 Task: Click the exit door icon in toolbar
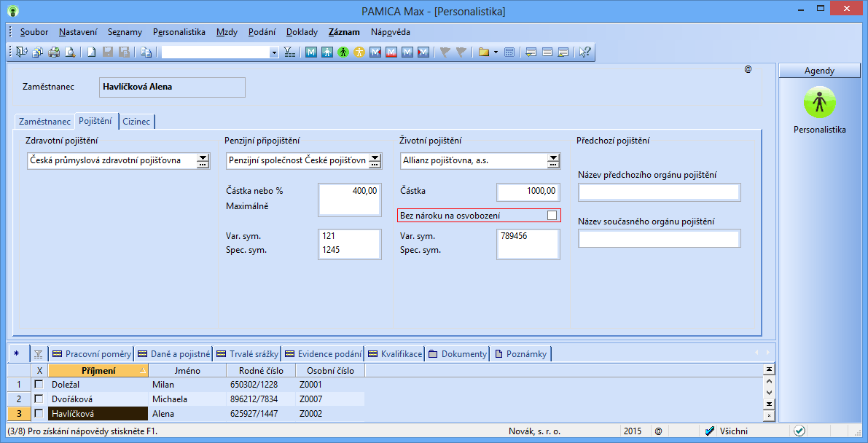coord(22,52)
